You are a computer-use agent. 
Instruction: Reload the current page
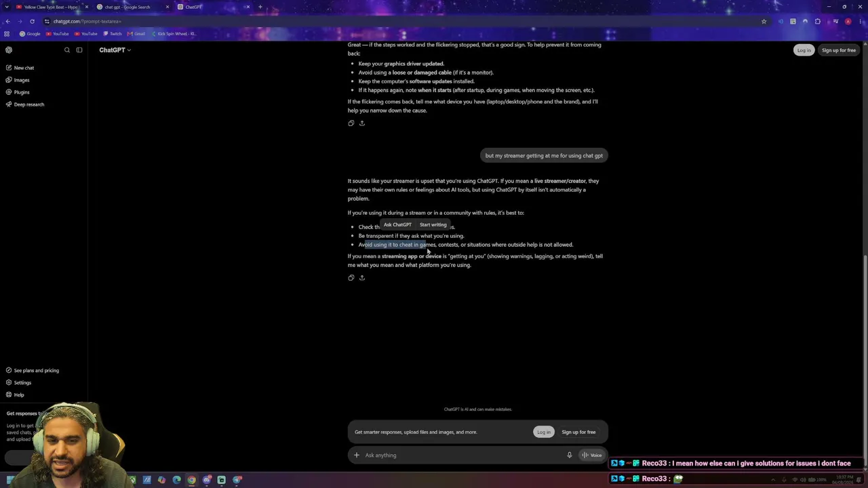(32, 22)
